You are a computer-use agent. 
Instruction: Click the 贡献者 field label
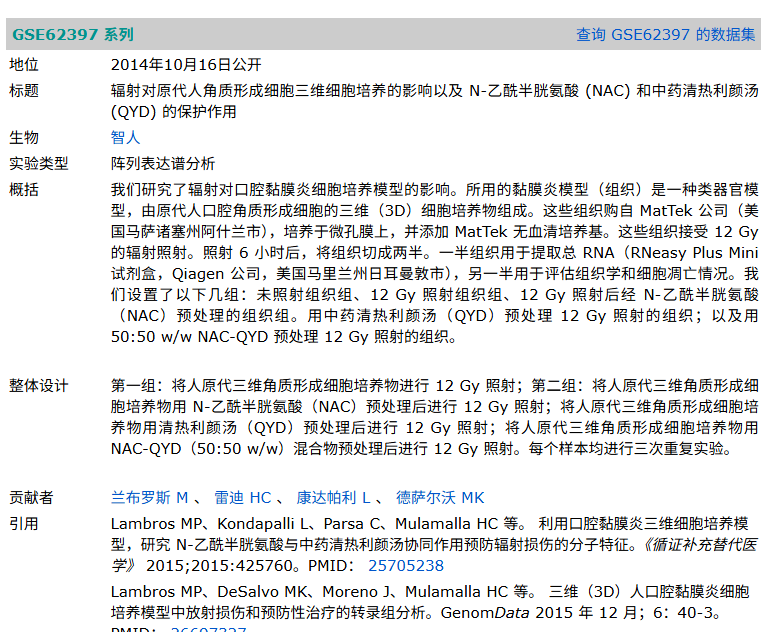point(31,498)
